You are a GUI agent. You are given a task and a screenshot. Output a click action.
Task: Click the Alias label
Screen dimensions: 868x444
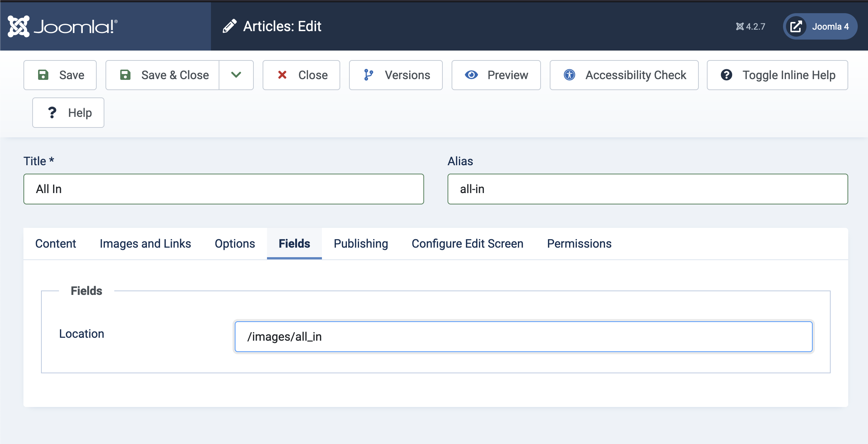460,161
